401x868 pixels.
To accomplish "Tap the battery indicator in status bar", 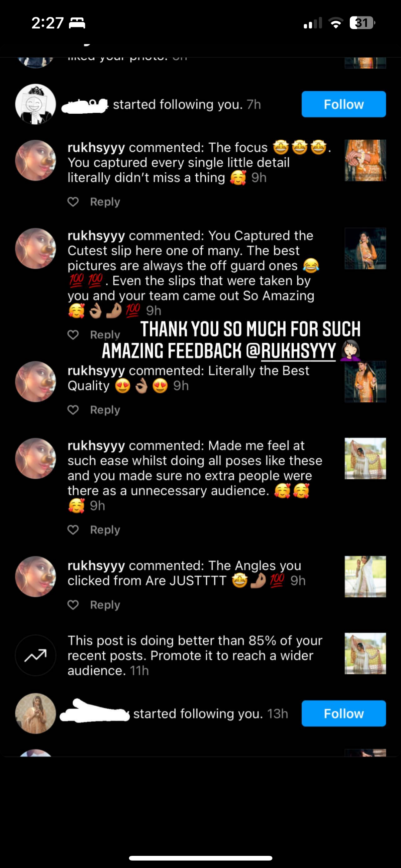I will 362,23.
